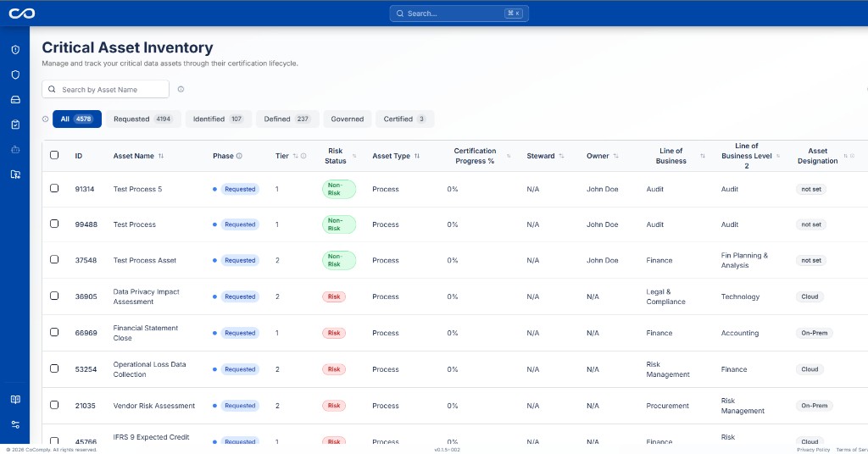This screenshot has width=868, height=454.
Task: Select checkbox for Vendor Risk Assessment row
Action: [54, 405]
